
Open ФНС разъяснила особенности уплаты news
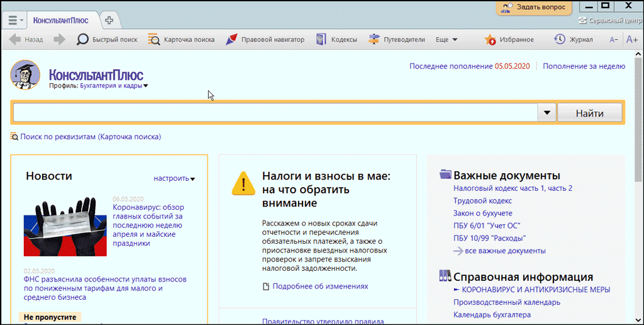click(x=106, y=288)
